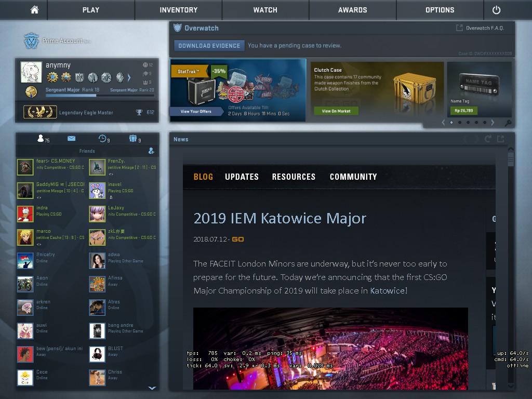Click View On Market for Clutch Case
The width and height of the screenshot is (532, 399).
(336, 111)
